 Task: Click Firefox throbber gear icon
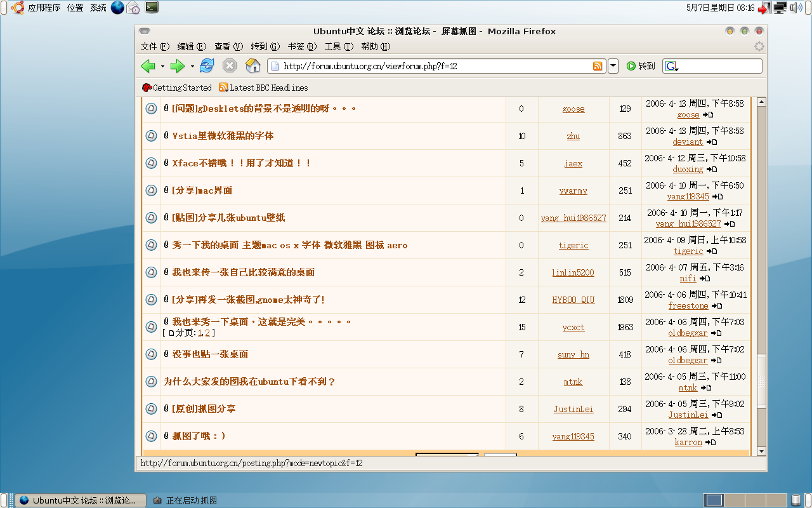pos(759,46)
